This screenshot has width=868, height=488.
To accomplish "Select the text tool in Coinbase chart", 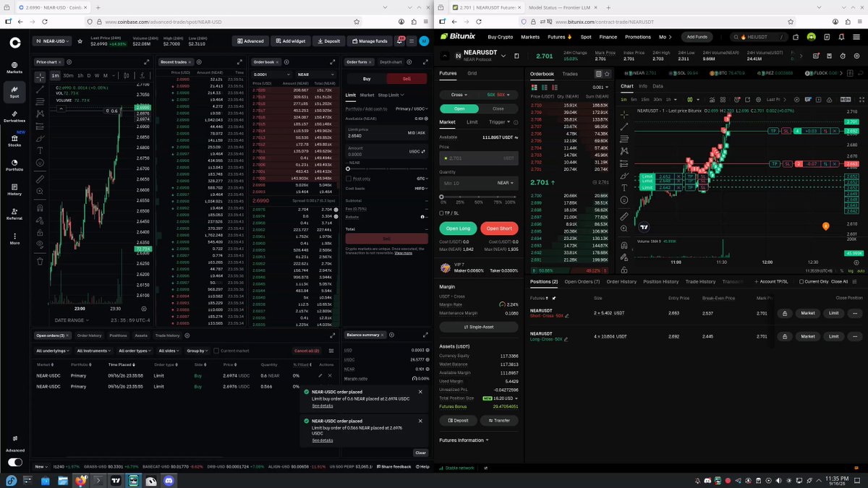I will click(41, 150).
